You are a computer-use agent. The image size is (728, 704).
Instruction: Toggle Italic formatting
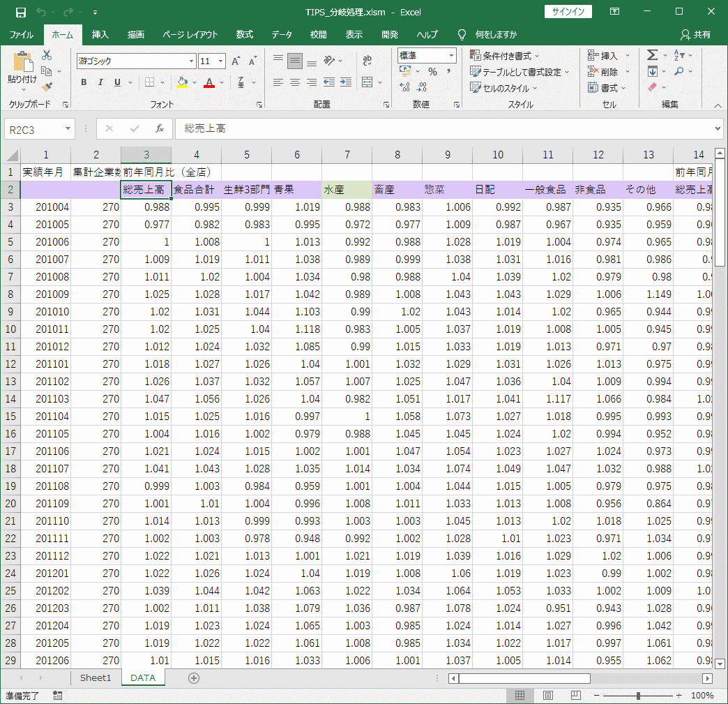click(100, 82)
